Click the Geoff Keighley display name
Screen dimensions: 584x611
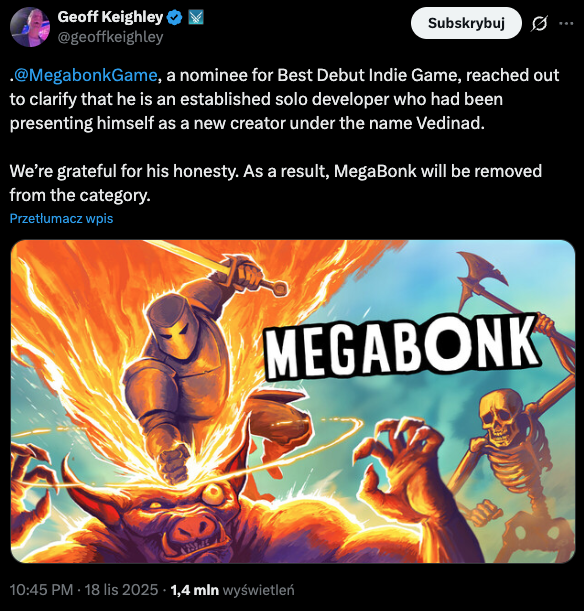coord(110,17)
